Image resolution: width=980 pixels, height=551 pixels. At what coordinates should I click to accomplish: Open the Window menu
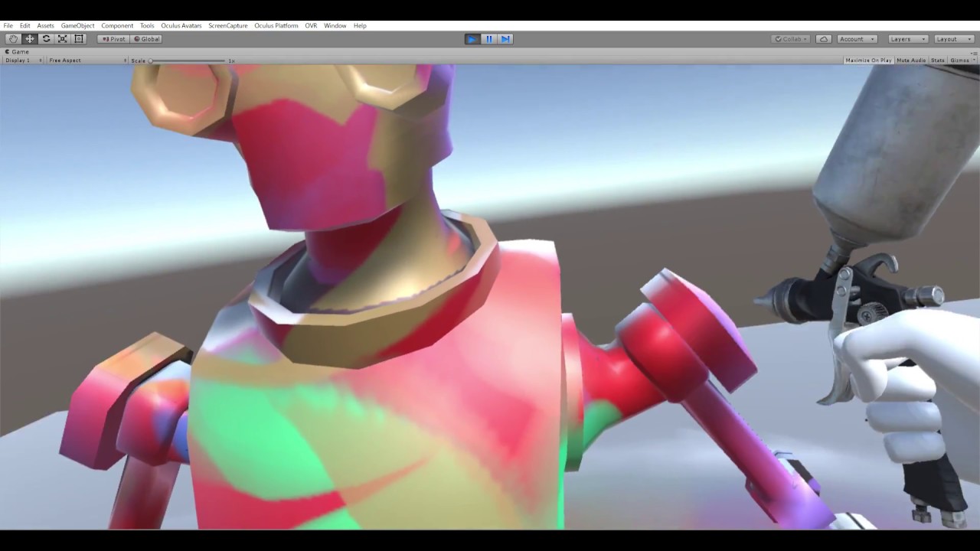click(335, 25)
